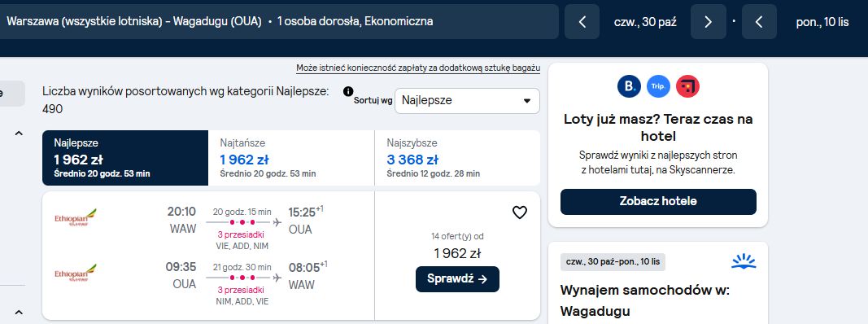
Task: Go to next departure date after czw., 30 paź
Action: coord(708,22)
